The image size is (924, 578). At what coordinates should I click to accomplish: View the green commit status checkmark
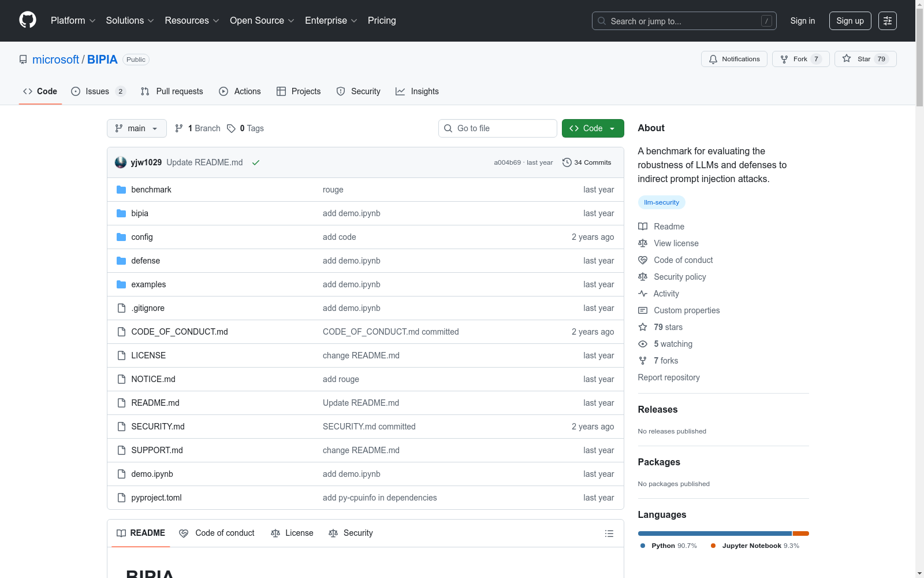[256, 162]
